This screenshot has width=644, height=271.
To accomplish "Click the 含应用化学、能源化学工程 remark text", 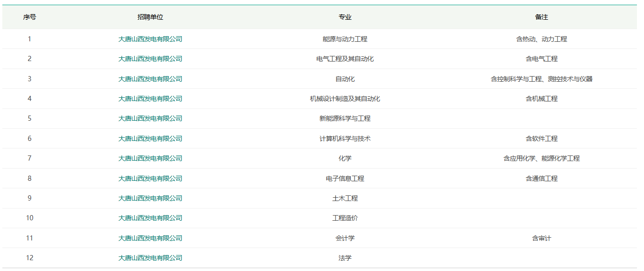I will 542,158.
